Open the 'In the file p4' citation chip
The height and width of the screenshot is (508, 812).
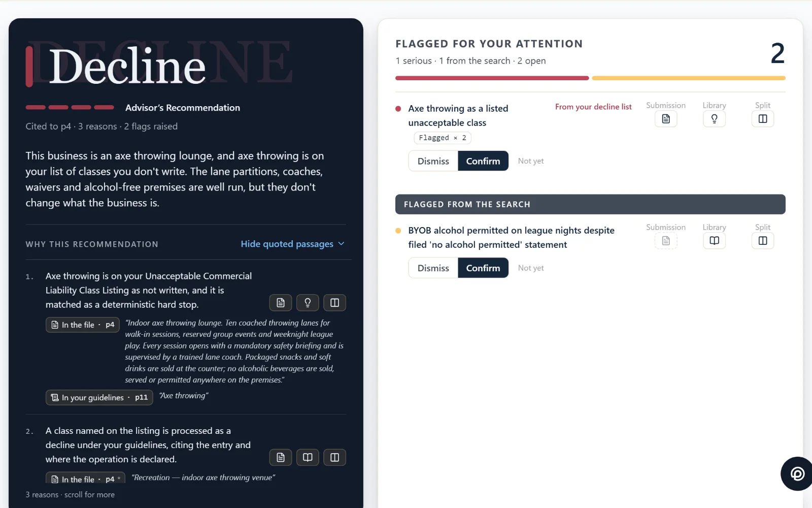click(83, 325)
